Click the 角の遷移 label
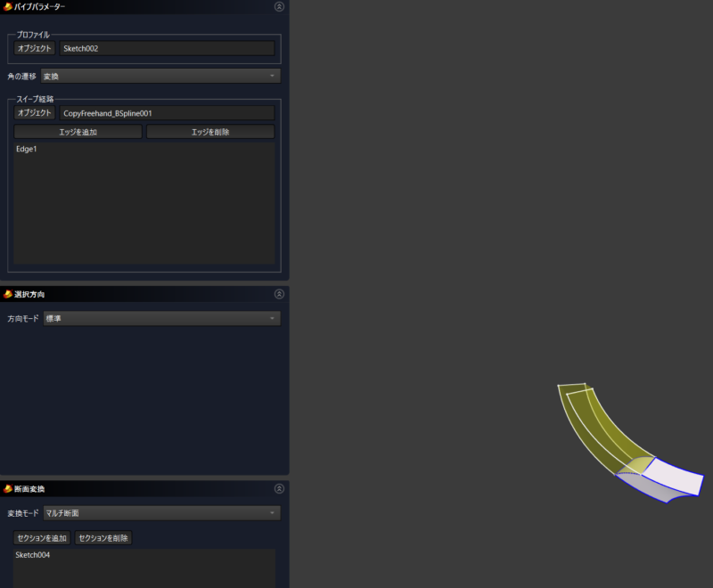 [x=21, y=77]
